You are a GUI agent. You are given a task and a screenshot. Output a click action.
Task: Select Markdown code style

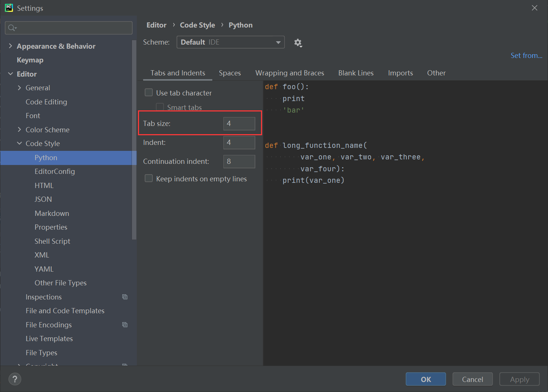pyautogui.click(x=52, y=213)
